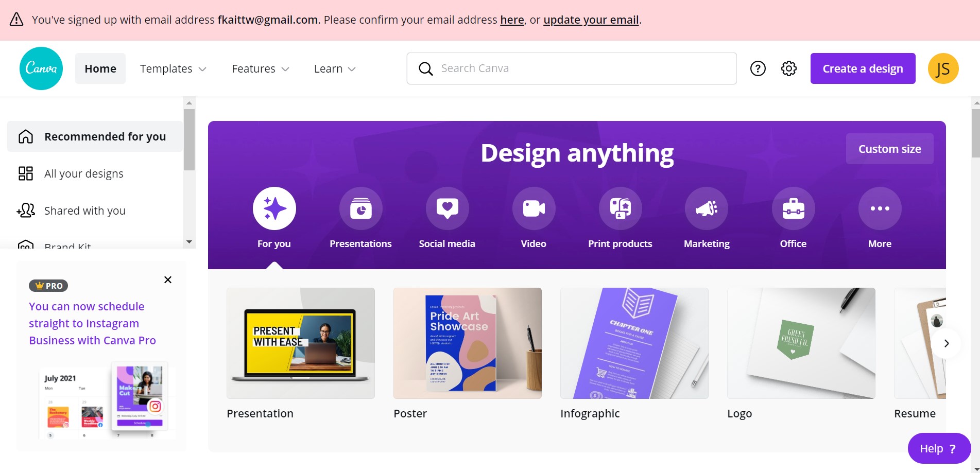The width and height of the screenshot is (980, 473).
Task: Show next design types with right arrow
Action: tap(946, 343)
